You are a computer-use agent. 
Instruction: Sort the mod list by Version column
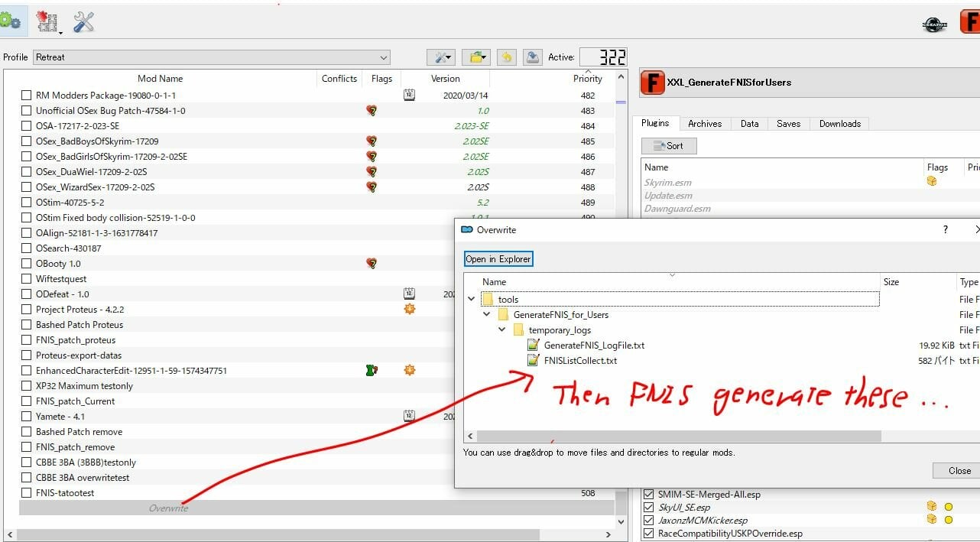(x=445, y=79)
